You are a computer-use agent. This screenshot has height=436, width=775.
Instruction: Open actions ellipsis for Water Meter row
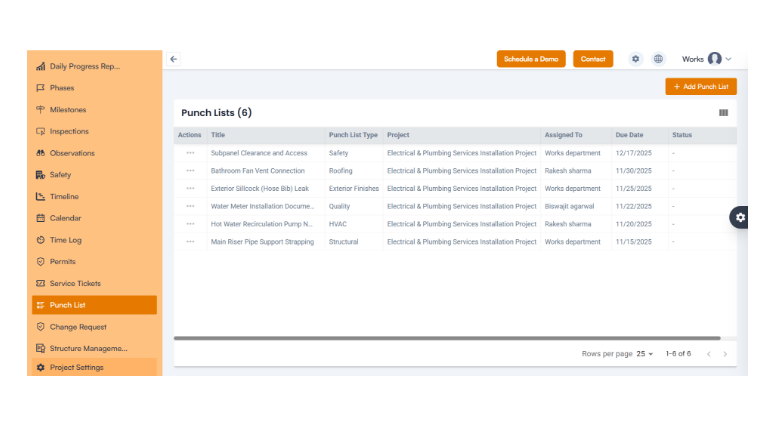pyautogui.click(x=190, y=206)
